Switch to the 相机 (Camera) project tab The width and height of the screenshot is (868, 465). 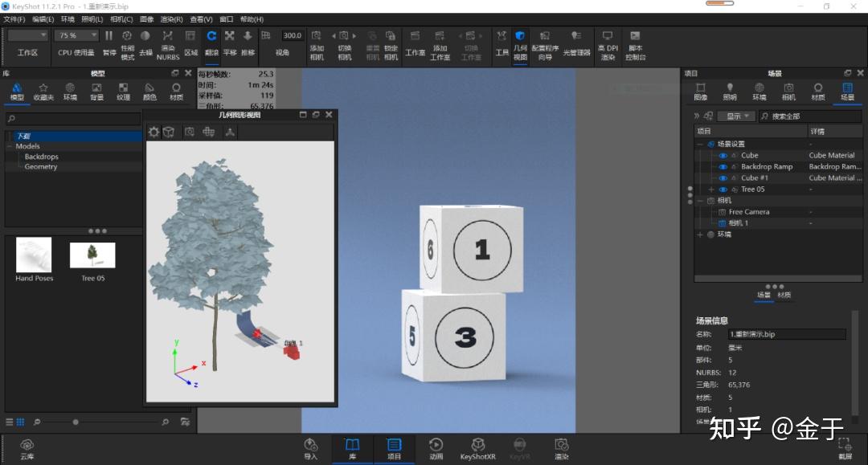coord(788,91)
